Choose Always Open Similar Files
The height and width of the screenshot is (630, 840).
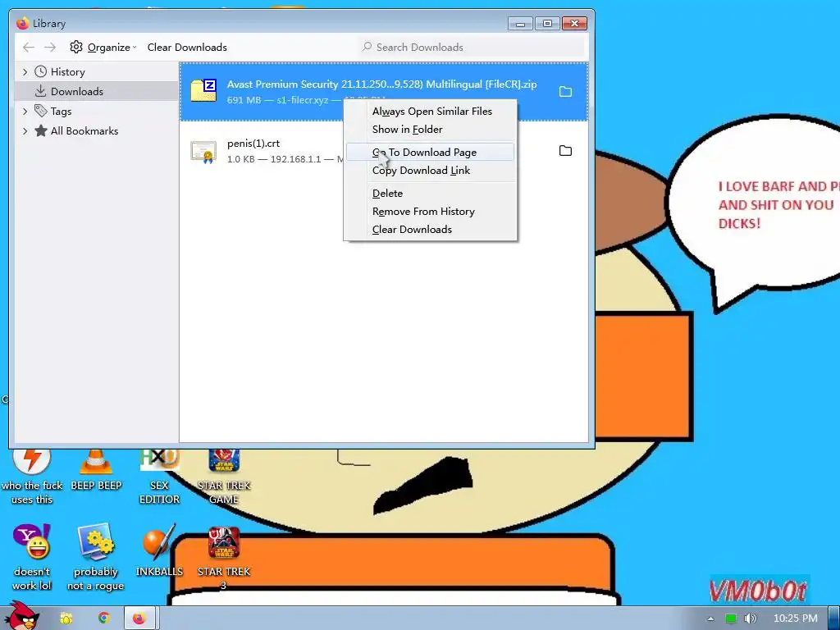pyautogui.click(x=430, y=112)
